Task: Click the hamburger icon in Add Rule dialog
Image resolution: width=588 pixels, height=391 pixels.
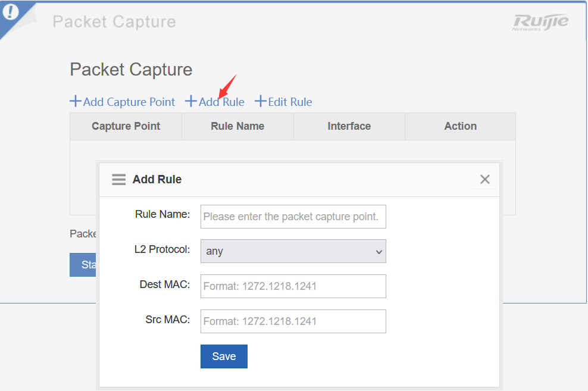Action: pyautogui.click(x=119, y=179)
